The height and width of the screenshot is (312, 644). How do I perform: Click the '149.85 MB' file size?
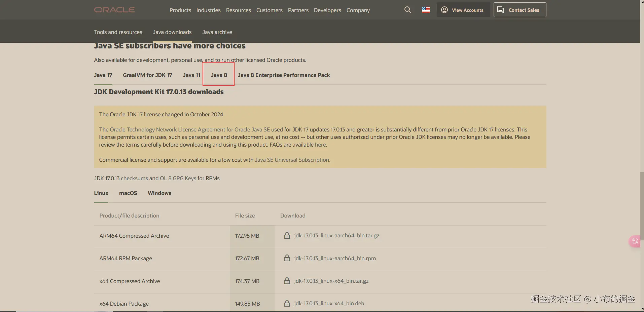coord(248,304)
